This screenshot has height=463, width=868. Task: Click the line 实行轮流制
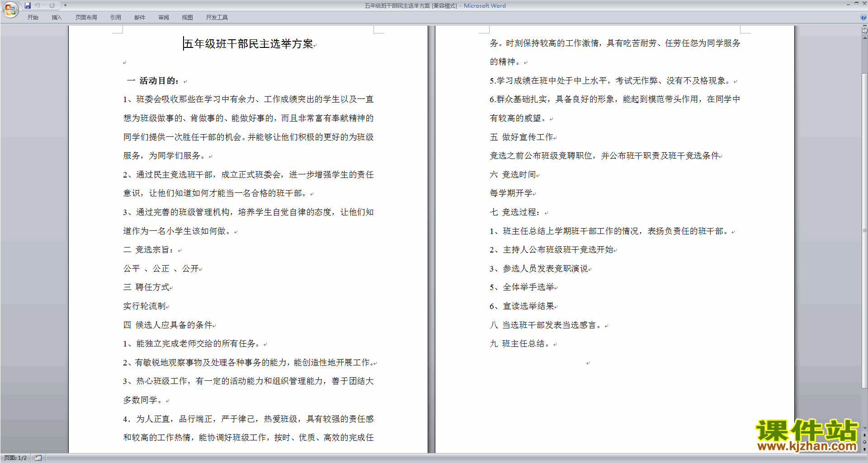click(145, 306)
